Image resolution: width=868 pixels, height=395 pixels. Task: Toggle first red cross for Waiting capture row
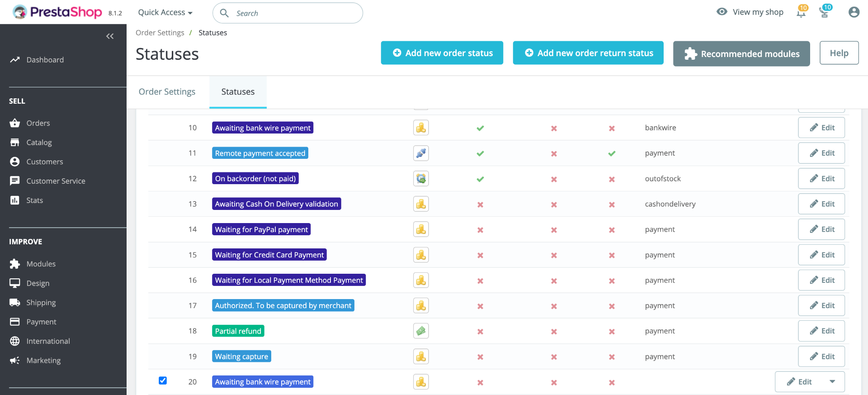pyautogui.click(x=480, y=357)
